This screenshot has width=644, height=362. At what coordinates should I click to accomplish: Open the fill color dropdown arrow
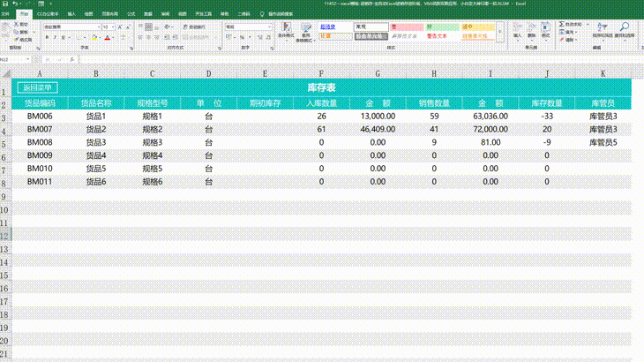tap(100, 37)
